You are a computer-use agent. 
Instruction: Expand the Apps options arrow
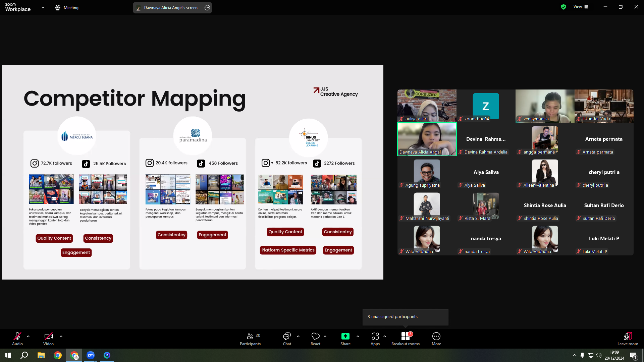pyautogui.click(x=385, y=336)
